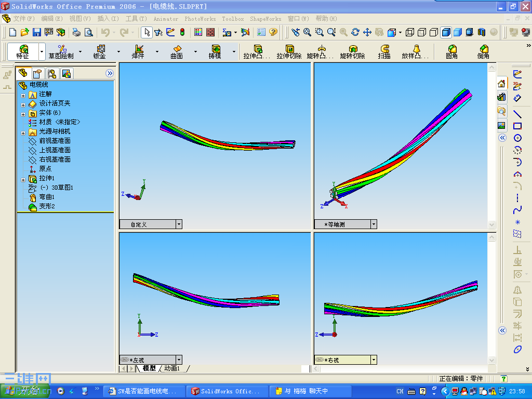Enable Hidden Lines Removed display

(433, 32)
